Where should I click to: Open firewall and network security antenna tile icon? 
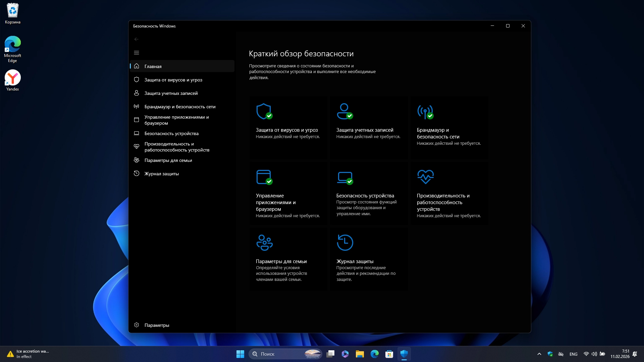(425, 111)
